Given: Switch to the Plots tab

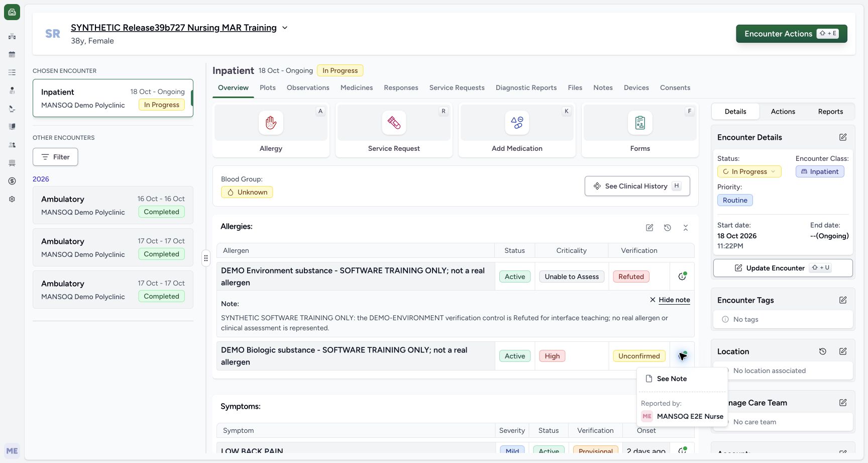Looking at the screenshot, I should [x=268, y=87].
